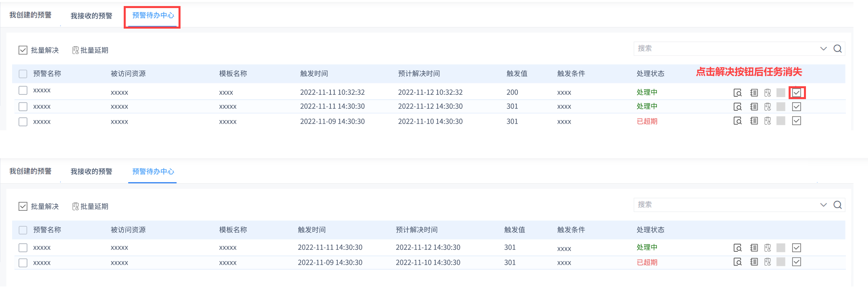Expand the dropdown chevron in lower search box
868x303 pixels.
coord(823,205)
